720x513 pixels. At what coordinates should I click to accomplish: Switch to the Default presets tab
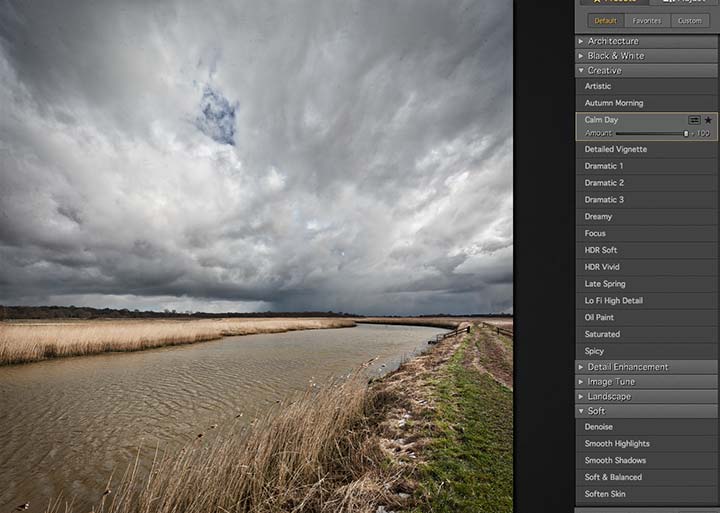(605, 21)
